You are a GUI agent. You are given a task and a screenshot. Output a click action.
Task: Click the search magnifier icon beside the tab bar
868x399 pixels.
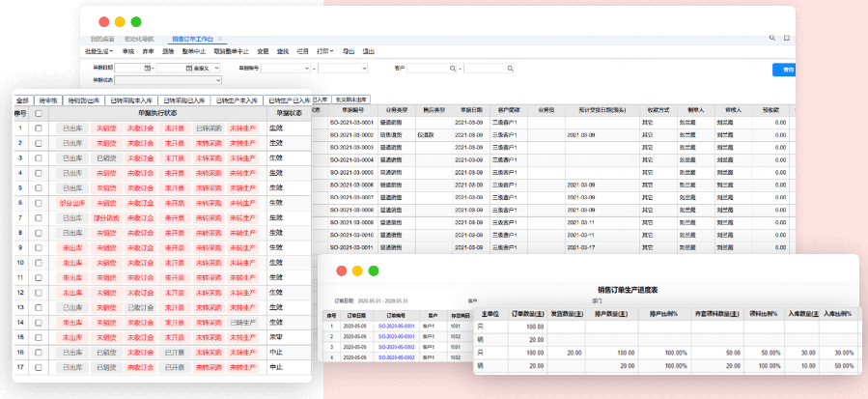click(772, 39)
